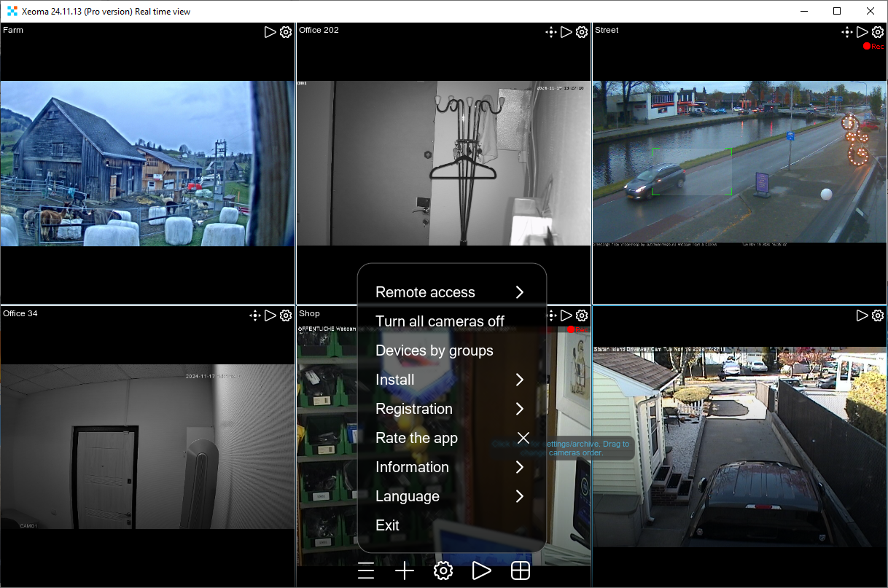Play the driveway camera archive

tap(862, 315)
